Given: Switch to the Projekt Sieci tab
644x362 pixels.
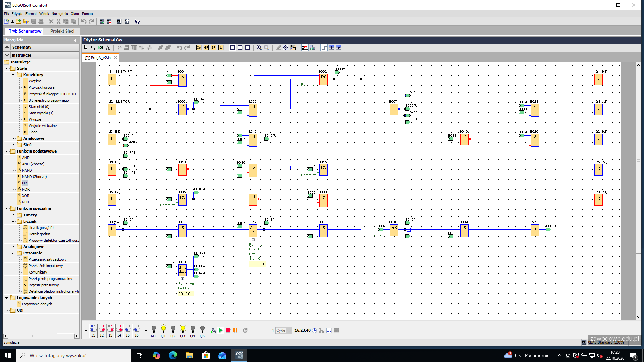Looking at the screenshot, I should pos(62,31).
